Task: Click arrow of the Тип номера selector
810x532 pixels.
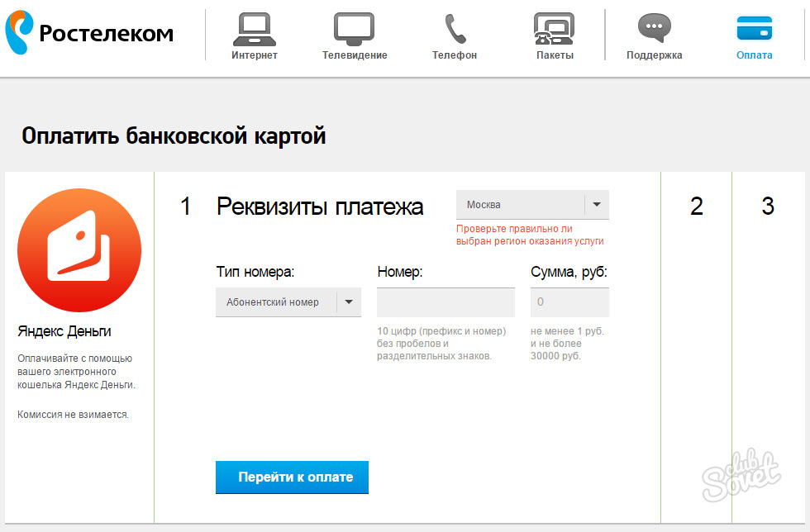Action: pyautogui.click(x=349, y=302)
